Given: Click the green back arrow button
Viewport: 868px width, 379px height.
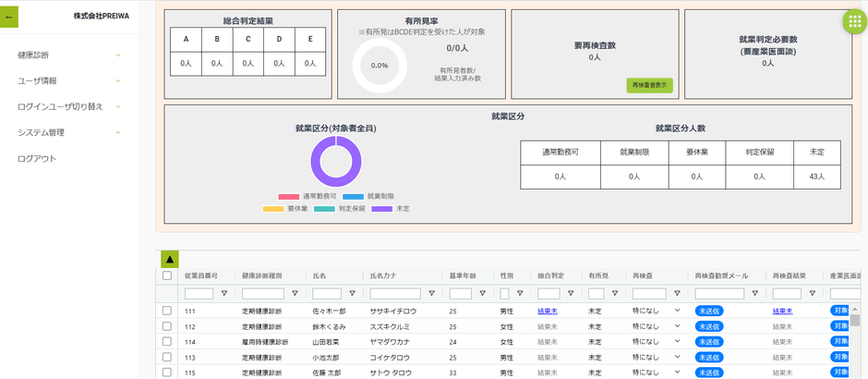Looking at the screenshot, I should coord(9,17).
